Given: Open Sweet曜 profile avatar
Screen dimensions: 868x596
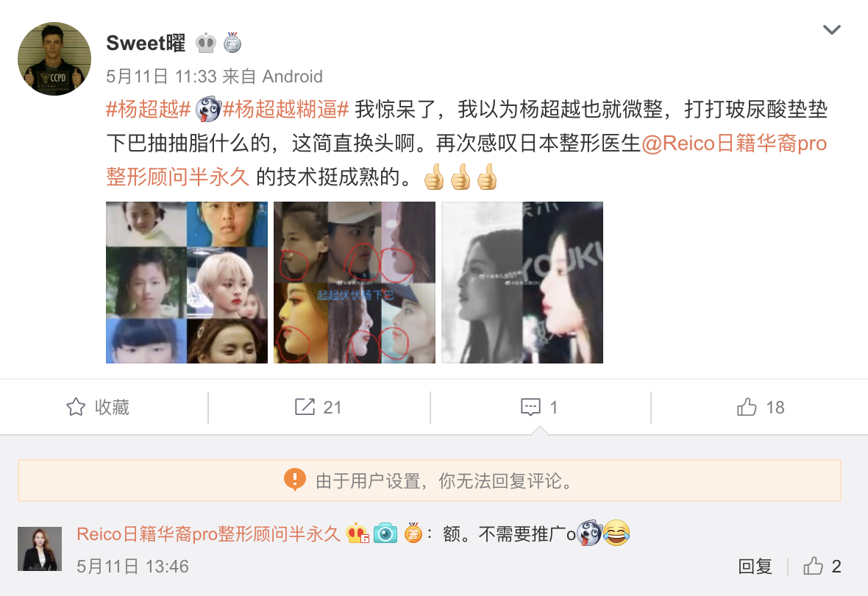Looking at the screenshot, I should point(54,59).
